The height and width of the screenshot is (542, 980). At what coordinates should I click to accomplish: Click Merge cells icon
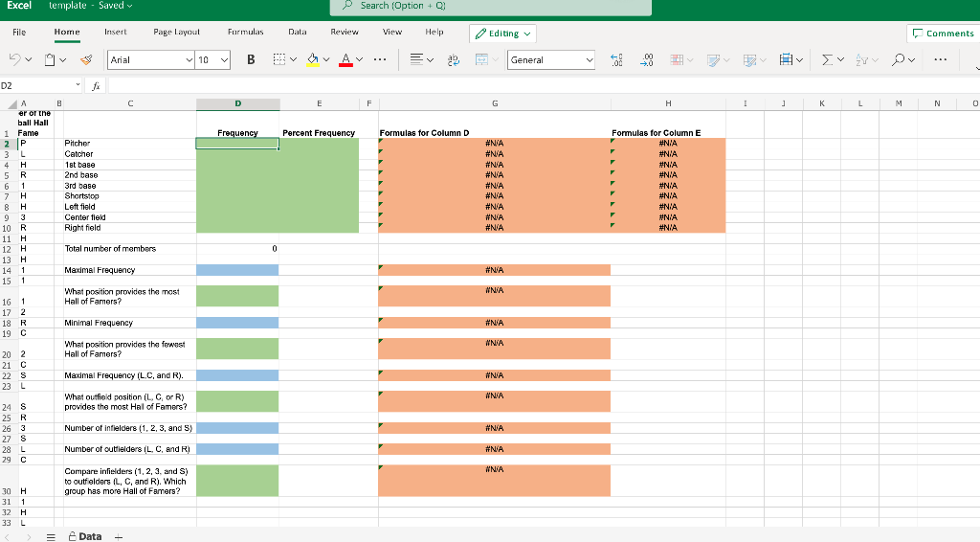pos(482,59)
